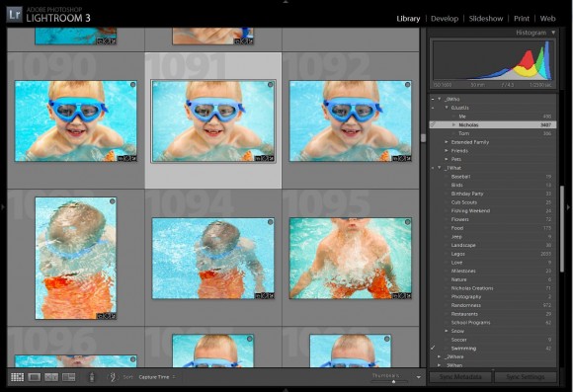This screenshot has width=573, height=392.
Task: Collapse the 0JustUs keyword group
Action: (447, 108)
